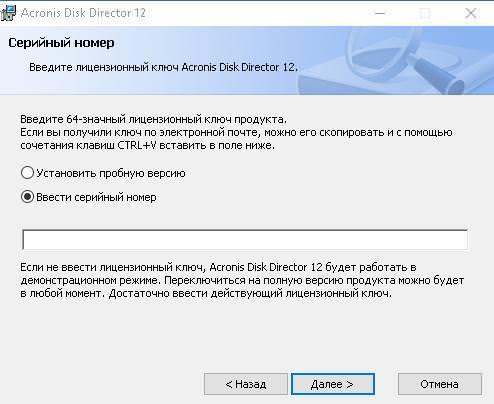494x404 pixels.
Task: Continue with the 'Далее >' button
Action: coord(333,384)
